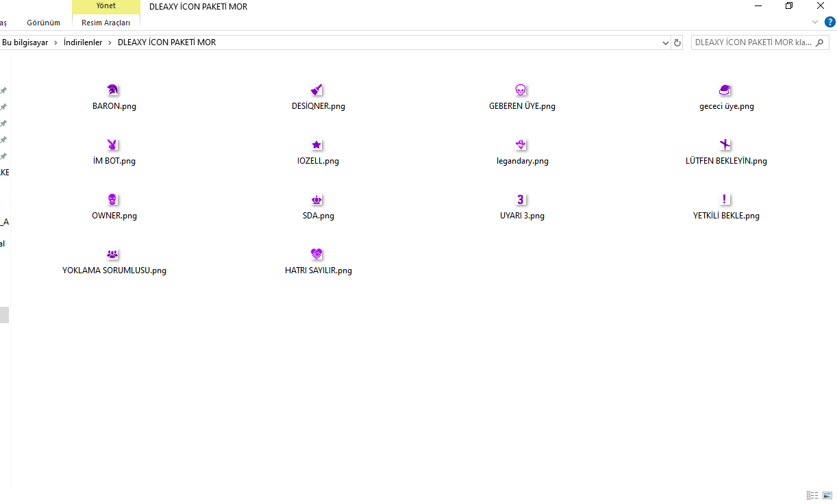Viewport: 837px width, 504px height.
Task: Click the Yönet contextual tab header
Action: 106,6
